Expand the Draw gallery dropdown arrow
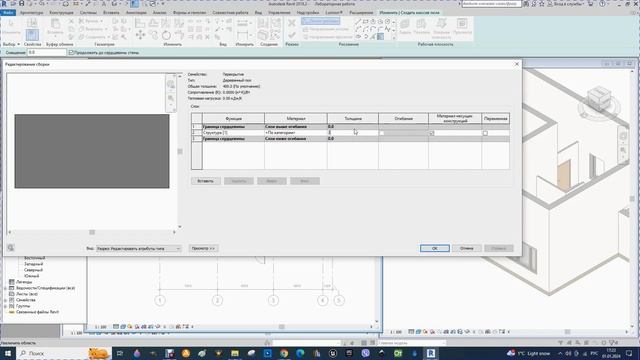The image size is (640, 360). tap(394, 37)
